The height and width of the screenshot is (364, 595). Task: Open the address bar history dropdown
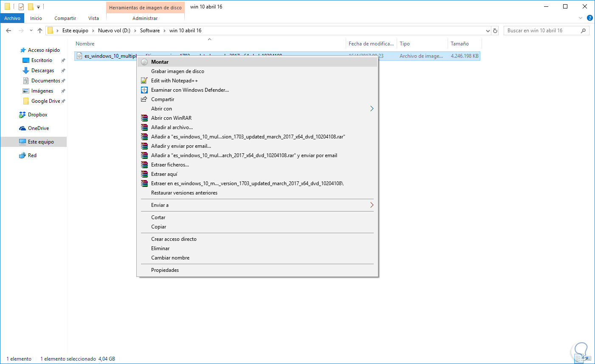[488, 31]
